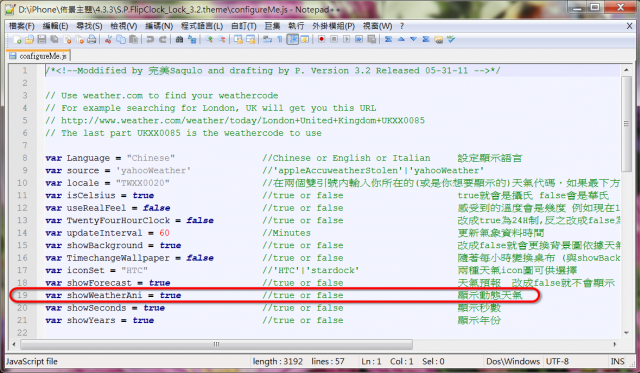Image resolution: width=640 pixels, height=373 pixels.
Task: Click 'Dos\Windows' line ending status field
Action: click(513, 362)
